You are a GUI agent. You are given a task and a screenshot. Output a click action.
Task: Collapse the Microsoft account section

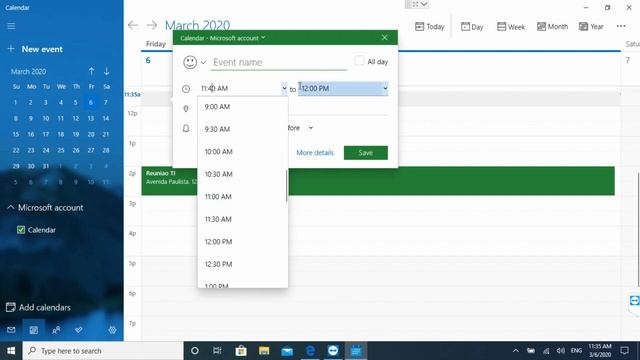pyautogui.click(x=11, y=207)
